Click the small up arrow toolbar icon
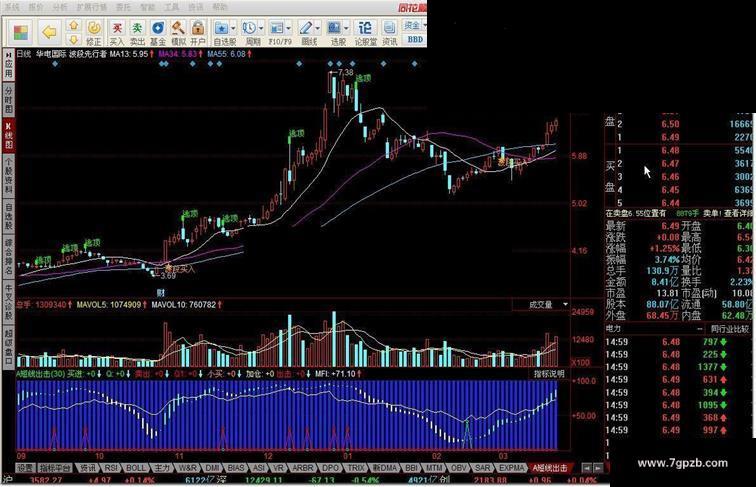Screen dimensions: 756x487 (73, 26)
